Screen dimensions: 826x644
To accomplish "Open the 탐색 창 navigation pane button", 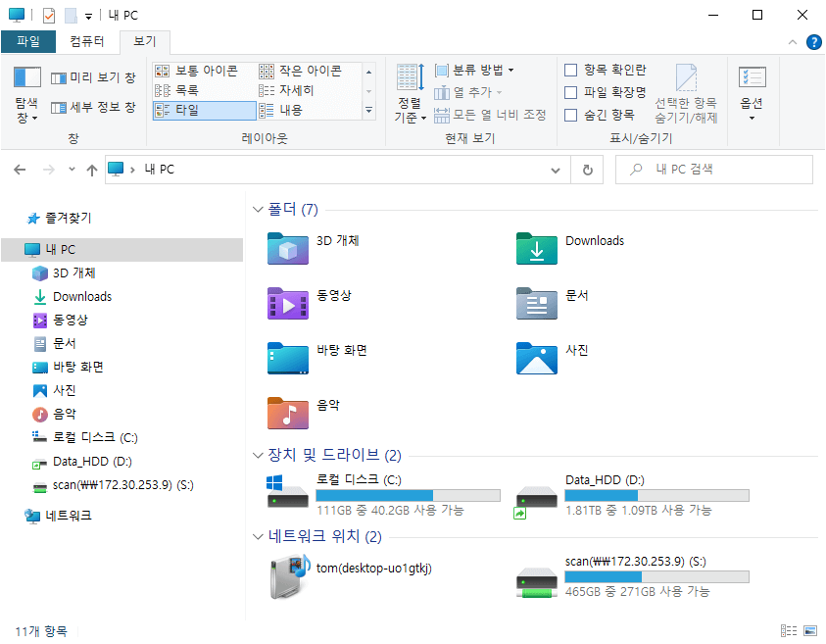I will click(x=26, y=95).
